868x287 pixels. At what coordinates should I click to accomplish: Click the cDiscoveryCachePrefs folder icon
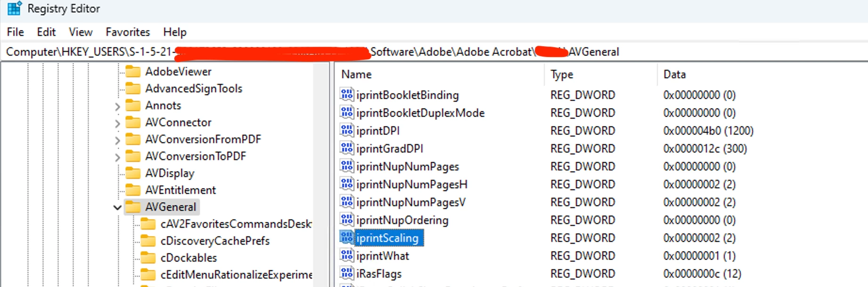[148, 241]
